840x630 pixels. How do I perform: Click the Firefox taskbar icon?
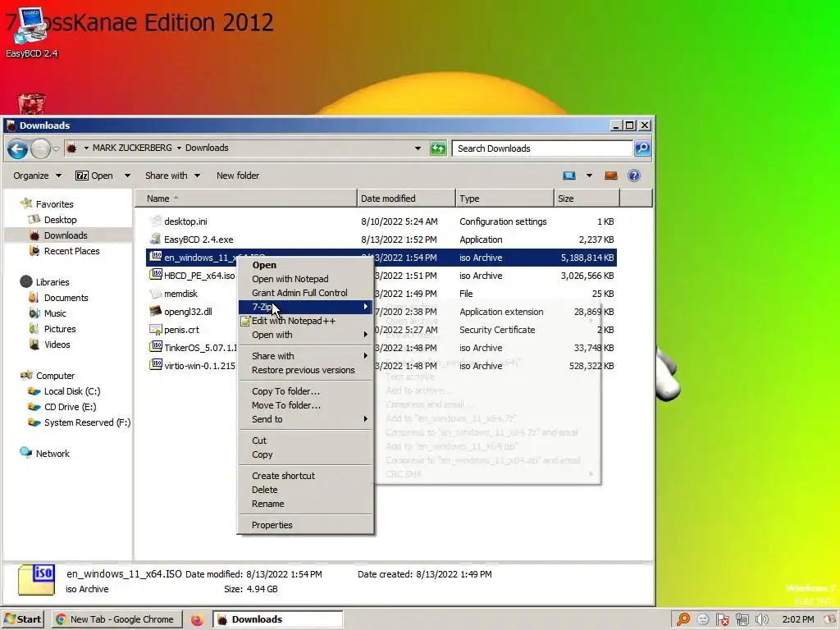(x=197, y=620)
